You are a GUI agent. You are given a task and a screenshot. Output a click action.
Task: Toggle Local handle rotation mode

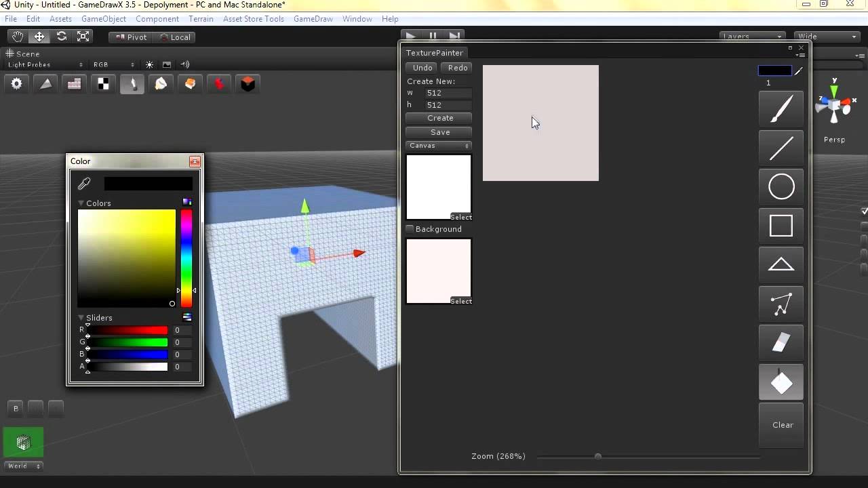(175, 37)
